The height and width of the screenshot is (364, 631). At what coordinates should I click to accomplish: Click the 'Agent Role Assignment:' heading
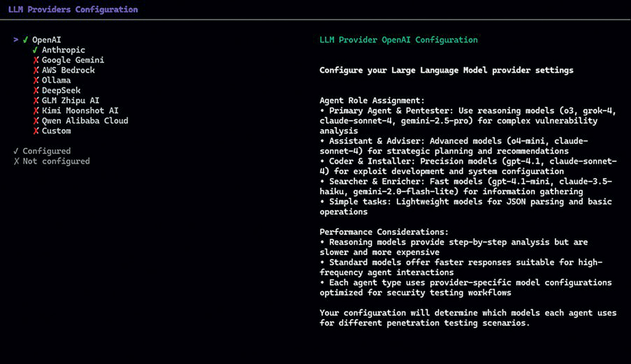[x=372, y=101]
